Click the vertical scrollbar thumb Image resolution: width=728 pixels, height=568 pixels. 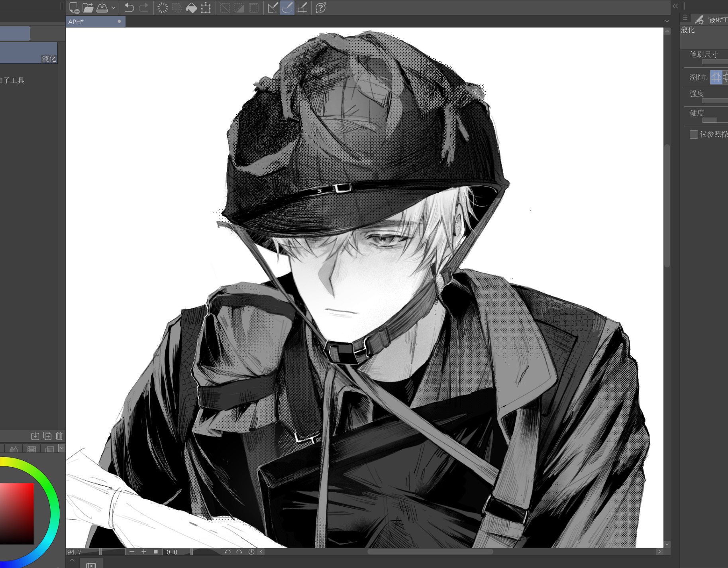pos(667,205)
